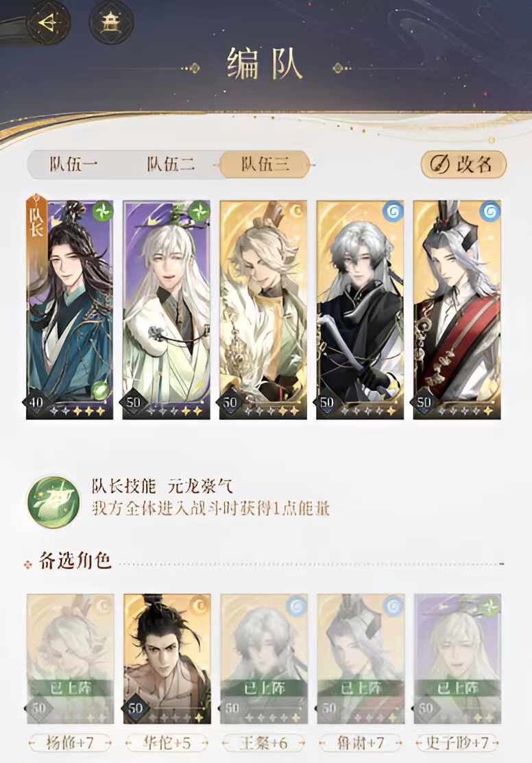The width and height of the screenshot is (532, 763).
Task: Click the 史子眇+7 candidate card
Action: (x=457, y=659)
